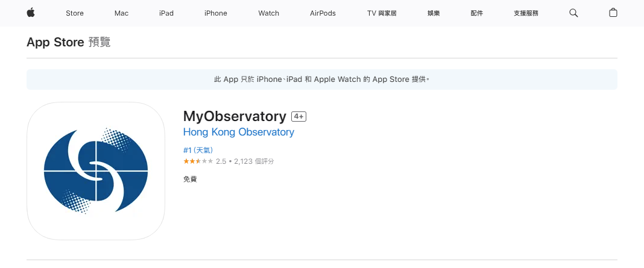Image resolution: width=644 pixels, height=268 pixels.
Task: Open the 支援服務 menu
Action: (x=526, y=13)
